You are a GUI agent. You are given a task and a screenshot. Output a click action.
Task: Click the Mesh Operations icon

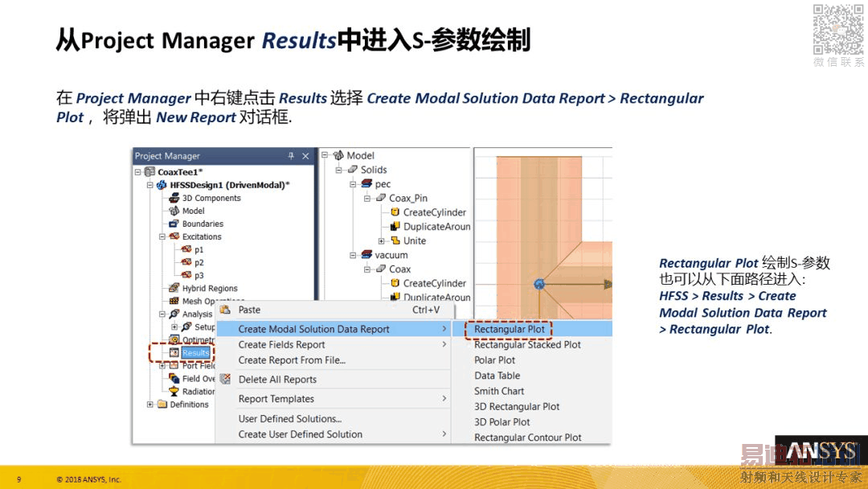(x=174, y=301)
